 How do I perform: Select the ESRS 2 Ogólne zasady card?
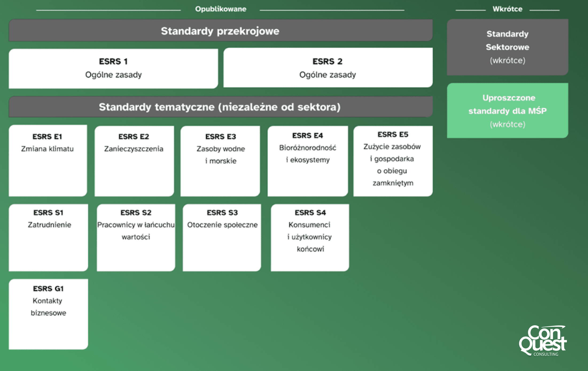coord(328,68)
